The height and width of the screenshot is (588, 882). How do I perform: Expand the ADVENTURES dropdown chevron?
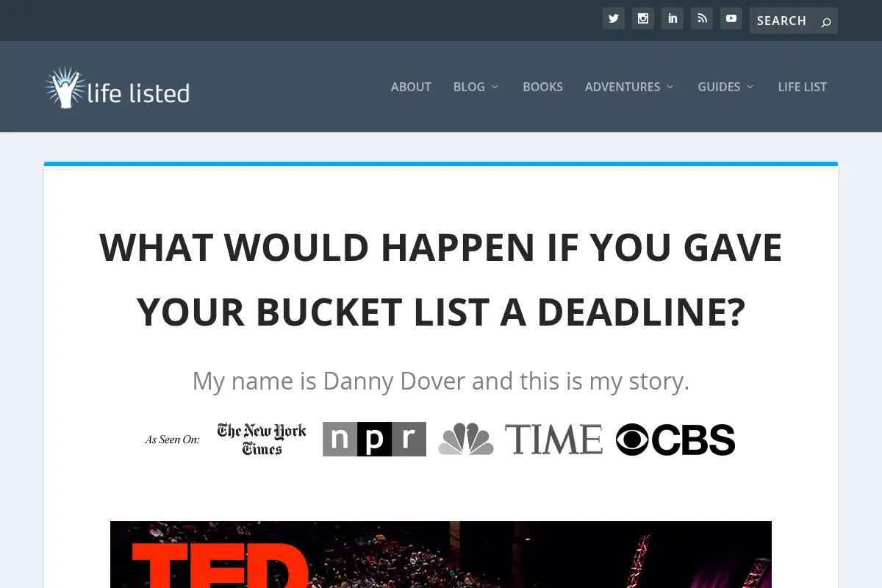(670, 87)
